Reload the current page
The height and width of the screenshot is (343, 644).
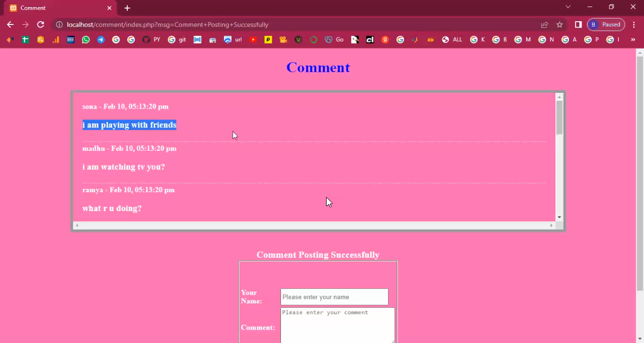pos(40,24)
